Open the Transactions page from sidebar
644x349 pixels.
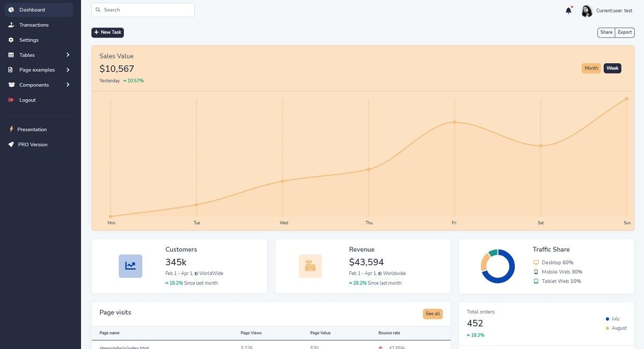[x=34, y=25]
